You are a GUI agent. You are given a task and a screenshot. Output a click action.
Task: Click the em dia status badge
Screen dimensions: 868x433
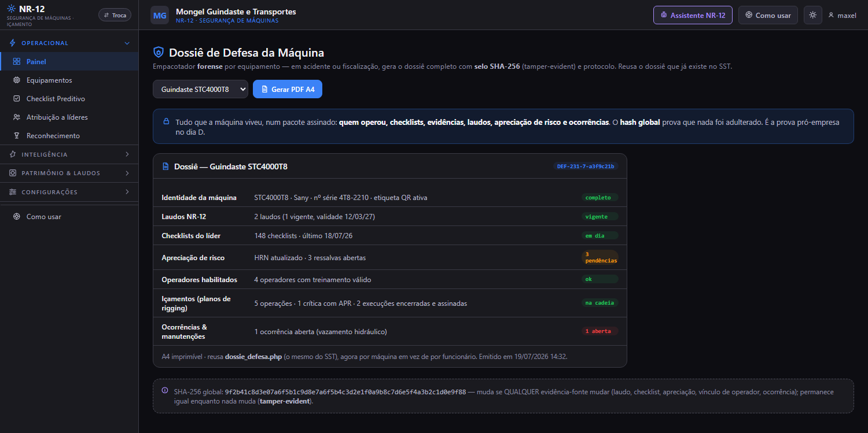tap(599, 235)
